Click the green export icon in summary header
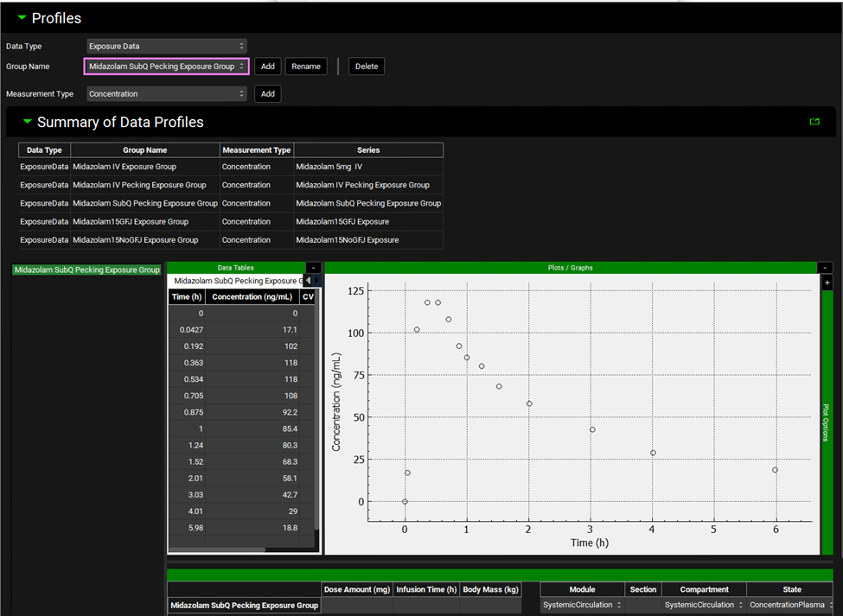This screenshot has height=616, width=843. 814,122
